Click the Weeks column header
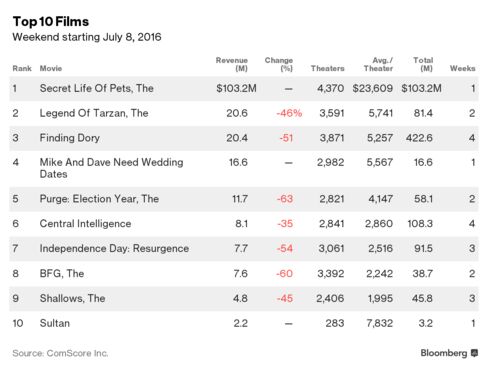 (x=462, y=68)
